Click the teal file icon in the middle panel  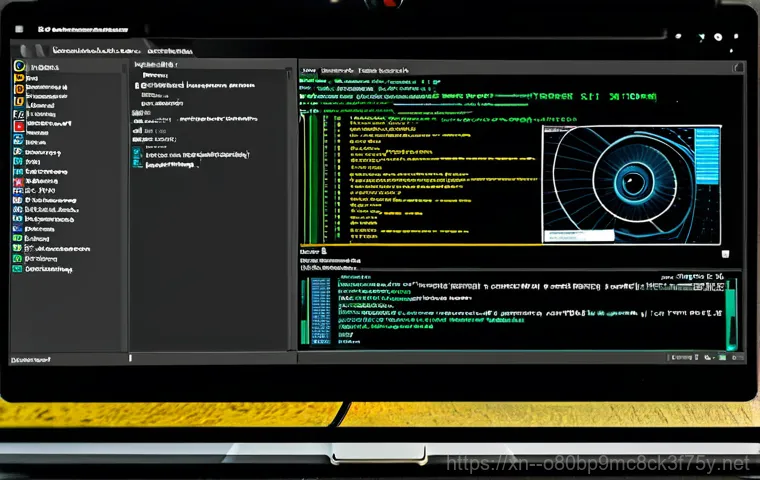138,156
